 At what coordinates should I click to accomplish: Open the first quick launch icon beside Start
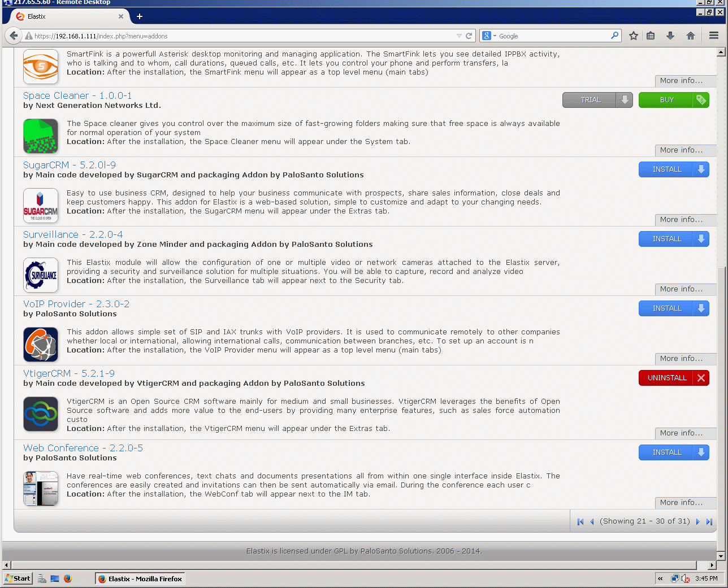pyautogui.click(x=42, y=578)
